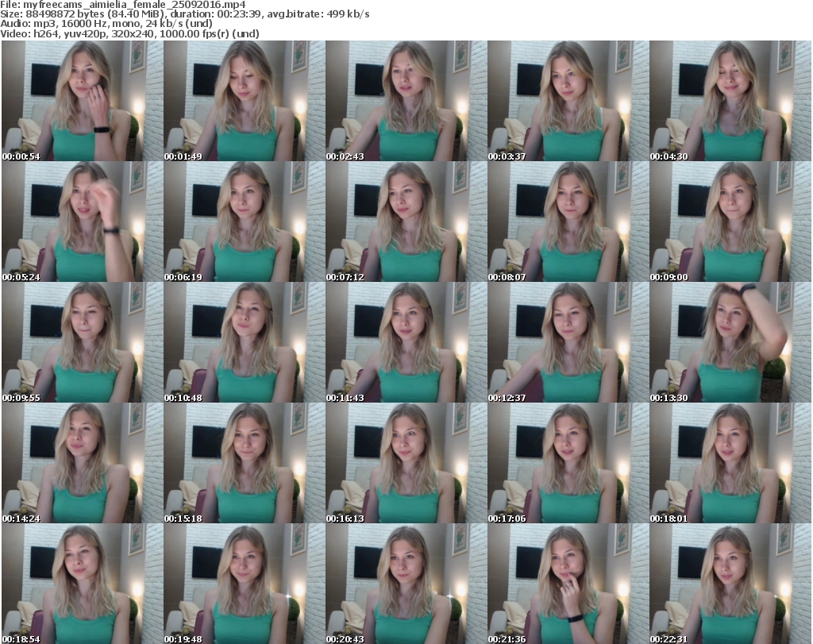Select the thumbnail timestamped 00:18:01
Viewport: 813px width, 644px height.
coord(730,463)
